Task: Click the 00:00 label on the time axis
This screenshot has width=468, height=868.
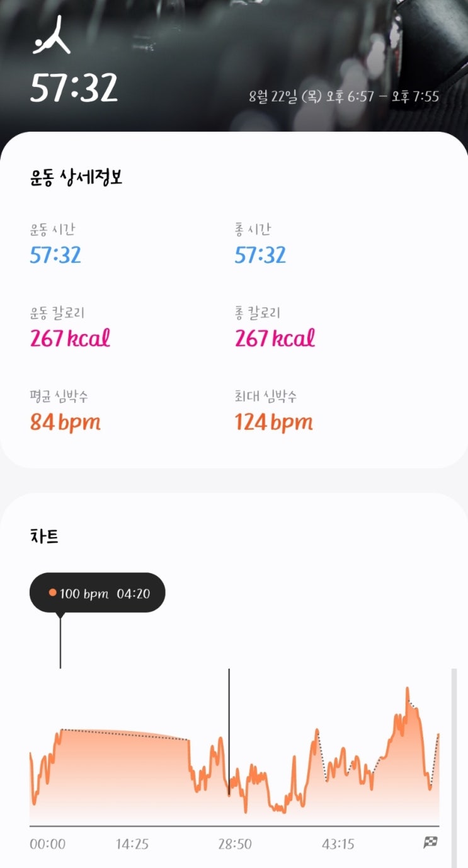Action: 47,844
